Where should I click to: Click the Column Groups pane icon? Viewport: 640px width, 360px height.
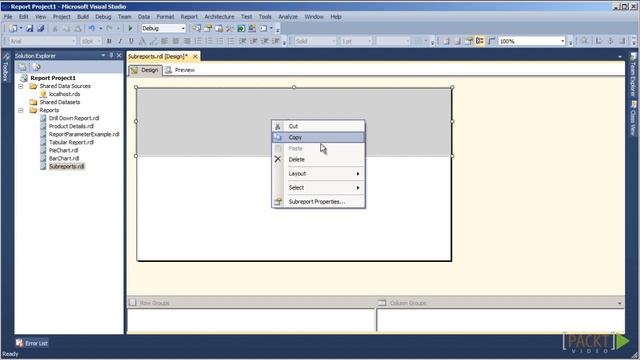coord(382,302)
